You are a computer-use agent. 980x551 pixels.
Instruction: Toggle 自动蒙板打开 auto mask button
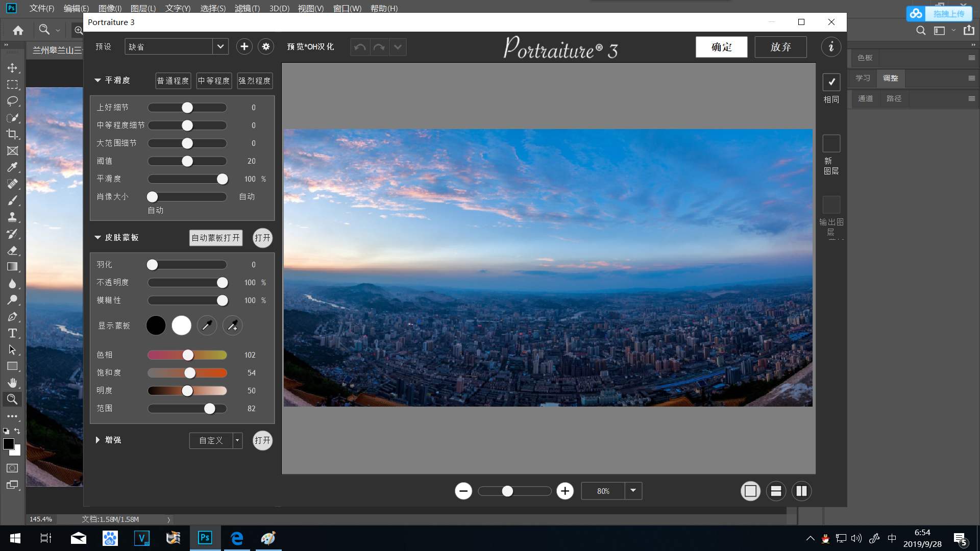[215, 238]
